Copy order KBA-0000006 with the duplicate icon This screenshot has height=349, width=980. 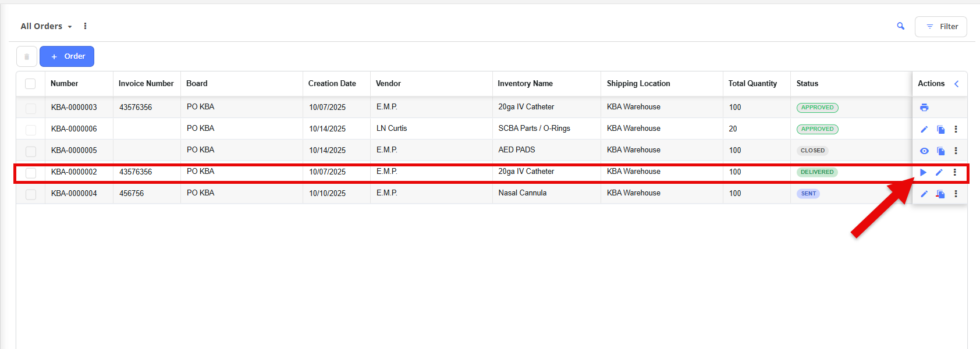(940, 129)
